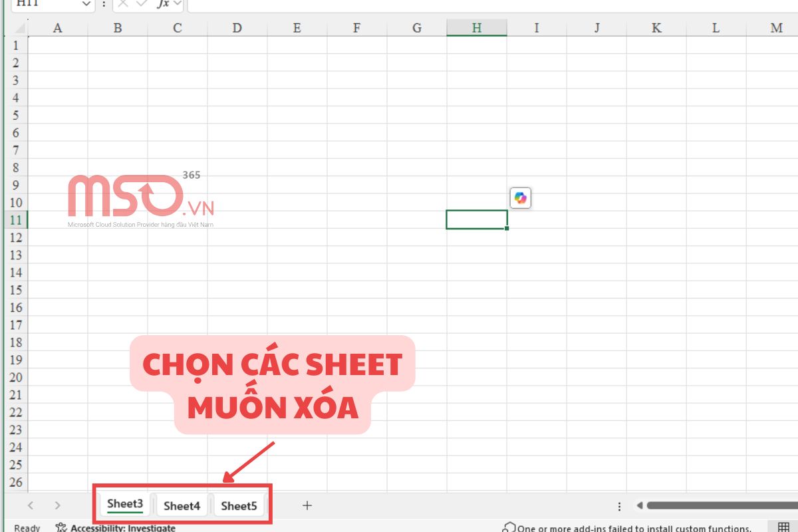The width and height of the screenshot is (798, 532).
Task: Click the add-ins warning icon in the status bar
Action: click(x=509, y=528)
